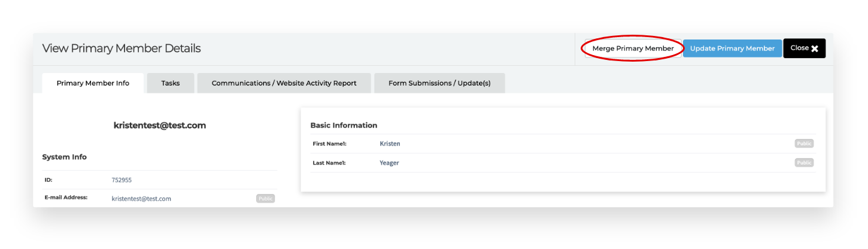Close the member details dialog
Viewport: 868px width, 249px height.
804,48
